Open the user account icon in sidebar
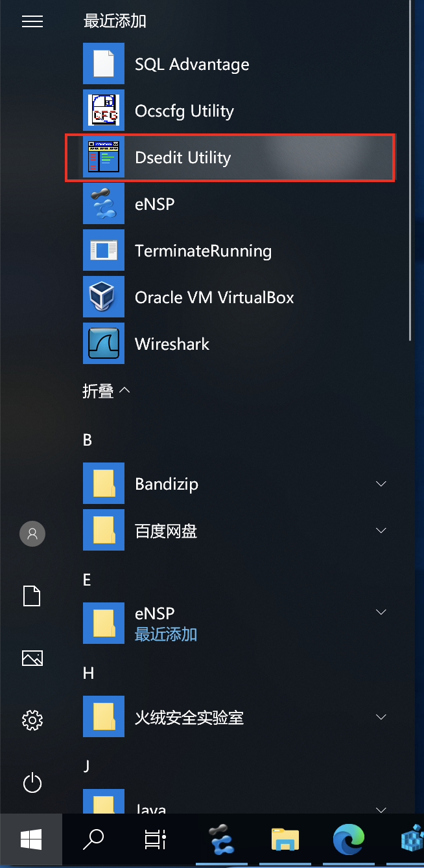This screenshot has height=868, width=424. coord(32,534)
